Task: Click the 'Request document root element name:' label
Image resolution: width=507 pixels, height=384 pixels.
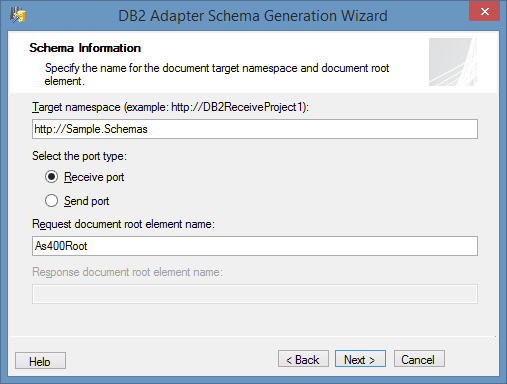Action: click(123, 224)
